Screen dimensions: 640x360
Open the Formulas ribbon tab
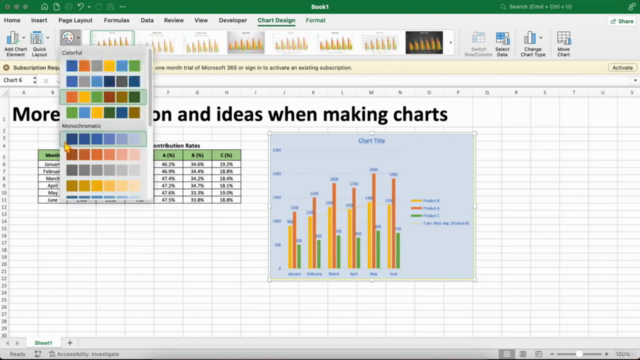[116, 20]
